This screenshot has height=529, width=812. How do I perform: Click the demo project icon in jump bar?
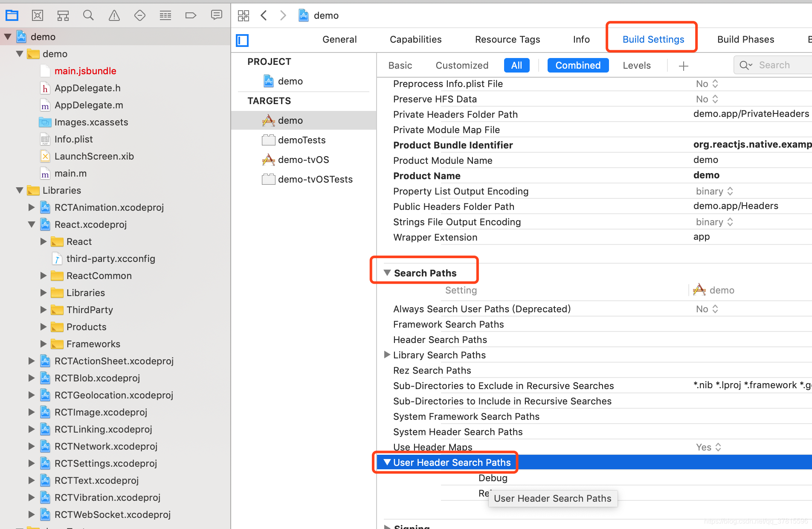pyautogui.click(x=303, y=16)
